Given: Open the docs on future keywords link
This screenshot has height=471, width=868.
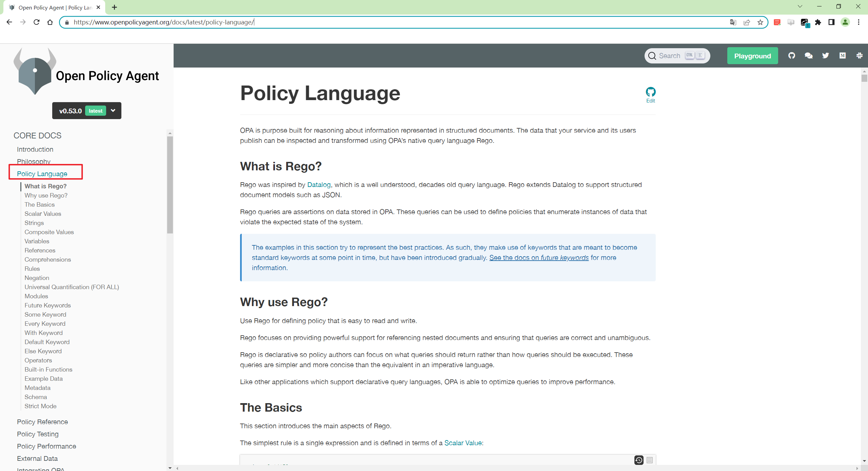Looking at the screenshot, I should (539, 258).
